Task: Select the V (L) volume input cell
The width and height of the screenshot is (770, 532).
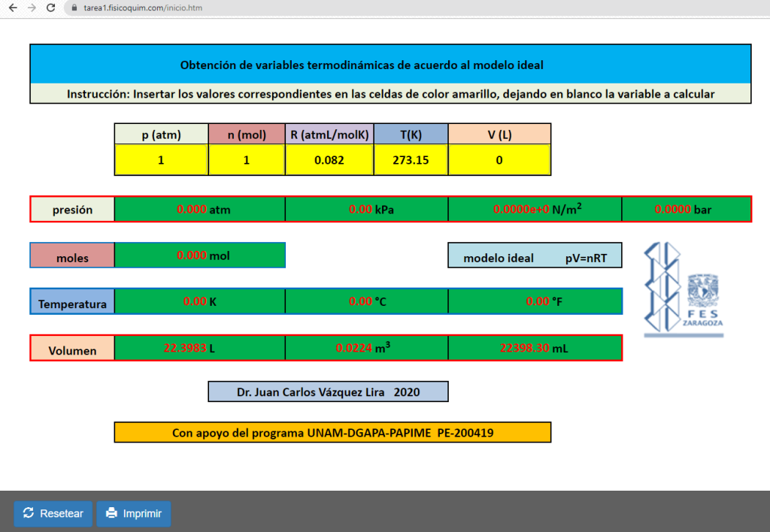Action: [x=499, y=160]
